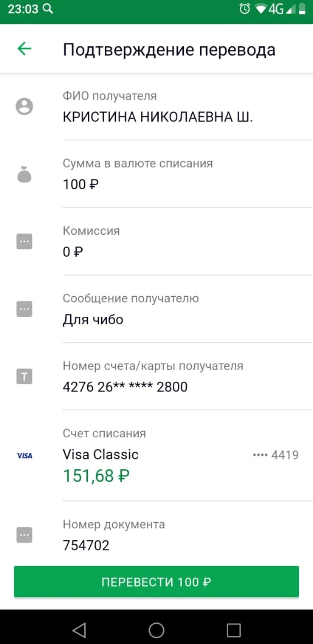
Task: Click the document number icon
Action: (x=24, y=535)
